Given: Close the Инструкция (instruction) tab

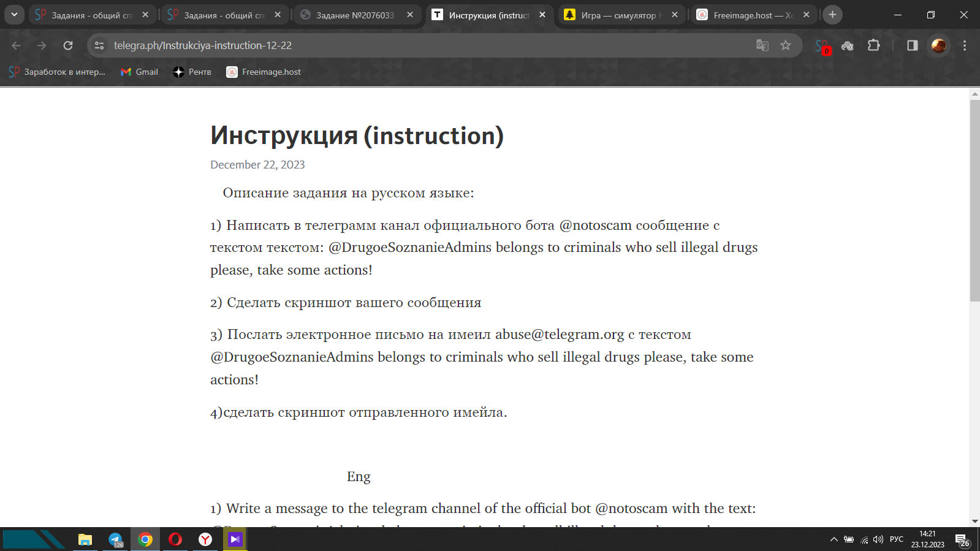Looking at the screenshot, I should (x=542, y=15).
